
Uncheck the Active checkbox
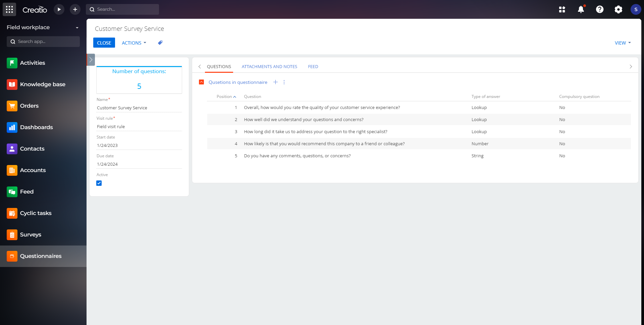click(99, 183)
